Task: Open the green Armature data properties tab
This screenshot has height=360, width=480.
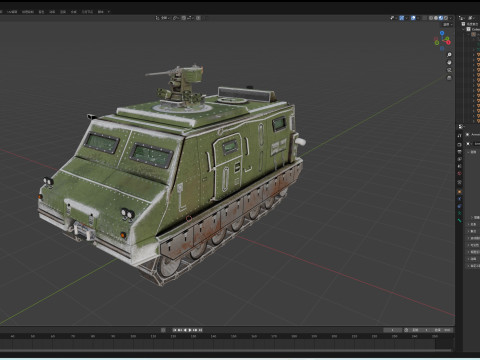Action: [459, 213]
